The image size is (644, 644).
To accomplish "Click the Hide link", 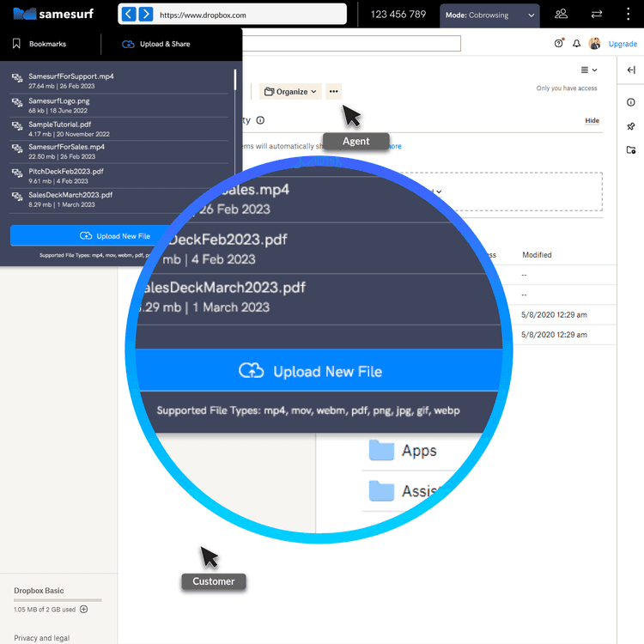I will click(592, 120).
